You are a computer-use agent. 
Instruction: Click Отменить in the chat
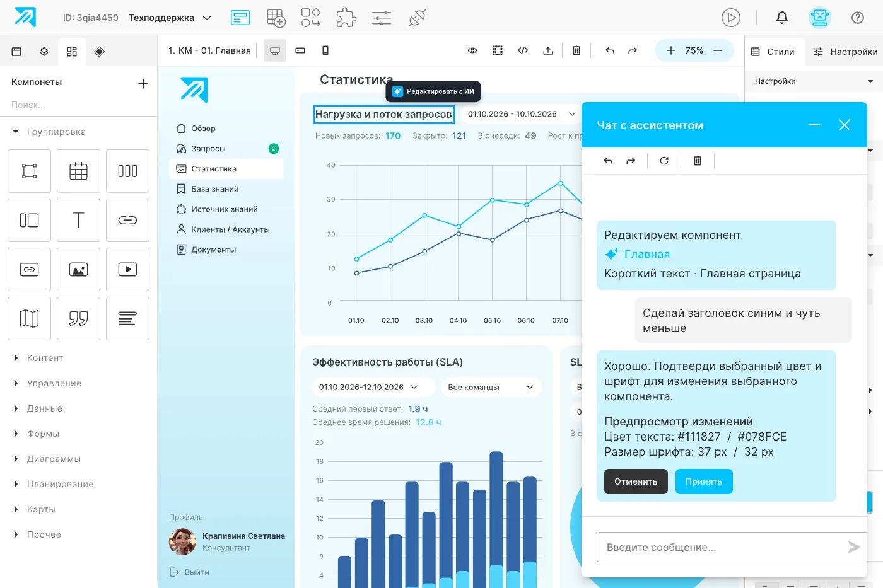click(636, 481)
